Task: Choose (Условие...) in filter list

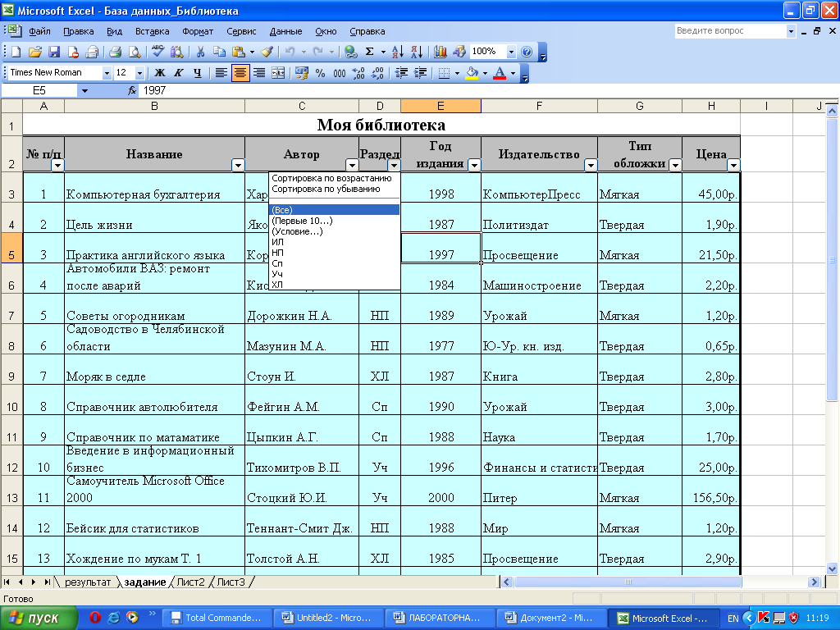Action: pyautogui.click(x=297, y=231)
